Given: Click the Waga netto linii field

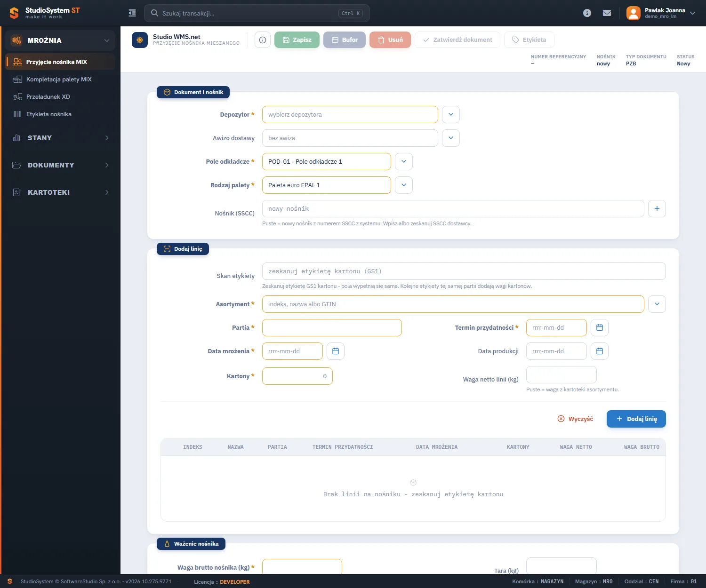Looking at the screenshot, I should tap(562, 374).
